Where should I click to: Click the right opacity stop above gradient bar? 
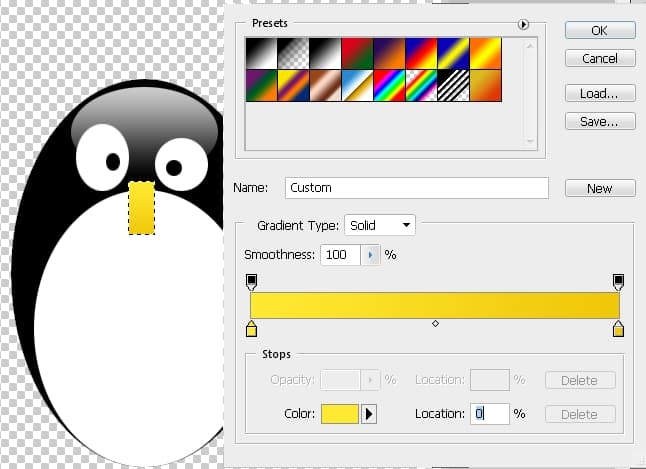(619, 281)
